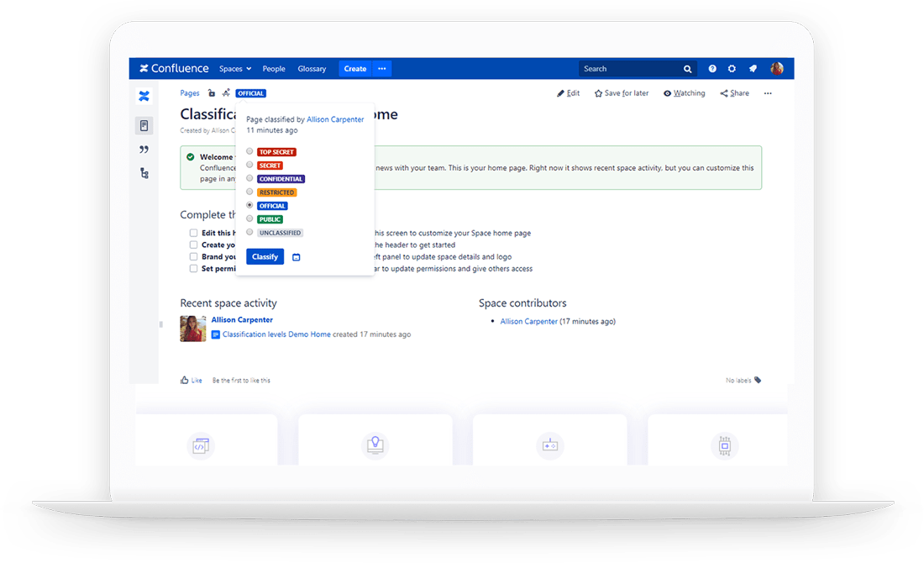
Task: Click the 'No labels' text
Action: click(x=738, y=381)
